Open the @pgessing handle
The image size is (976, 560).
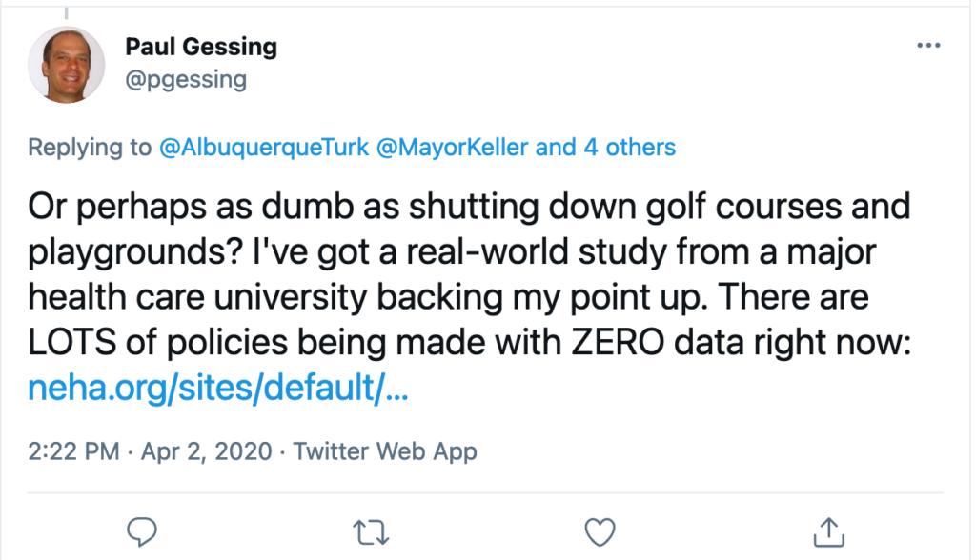pos(186,79)
